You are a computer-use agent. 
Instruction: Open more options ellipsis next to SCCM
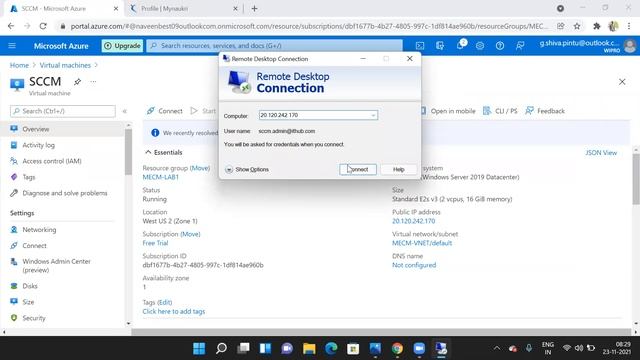click(x=93, y=82)
